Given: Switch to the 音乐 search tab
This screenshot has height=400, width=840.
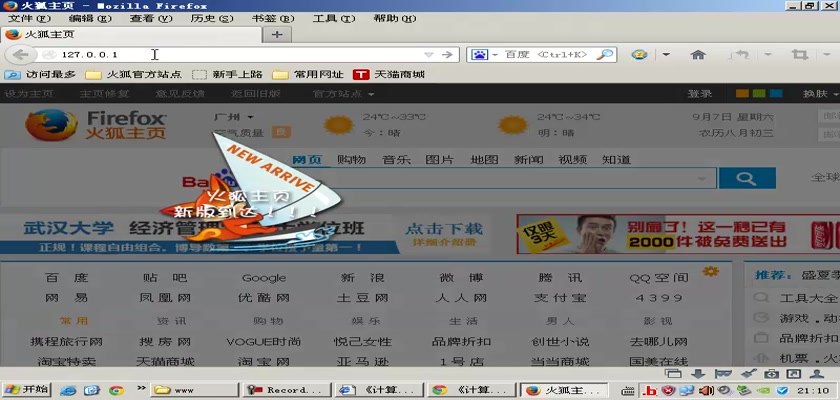Looking at the screenshot, I should click(x=396, y=160).
